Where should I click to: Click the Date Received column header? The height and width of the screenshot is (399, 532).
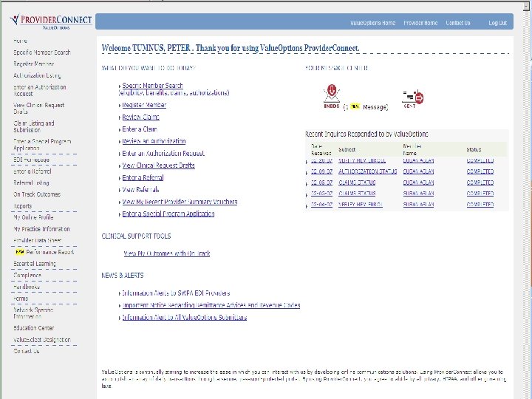coord(321,149)
